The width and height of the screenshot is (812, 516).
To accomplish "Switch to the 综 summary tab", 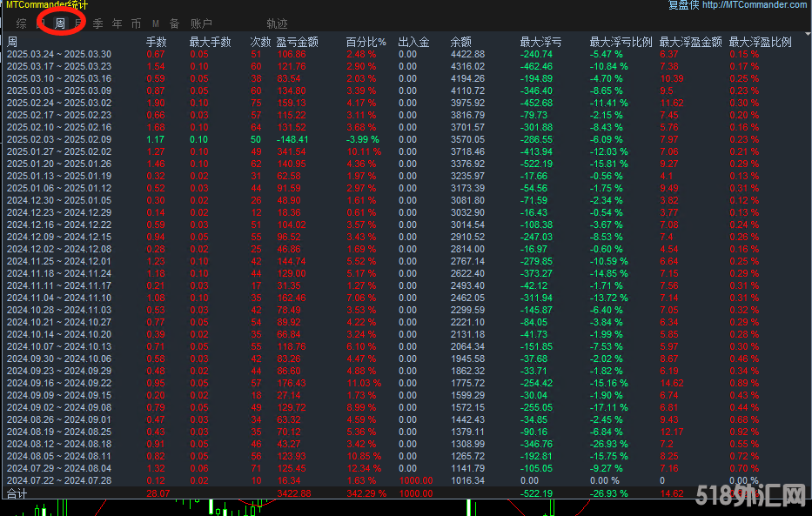I will coord(21,23).
